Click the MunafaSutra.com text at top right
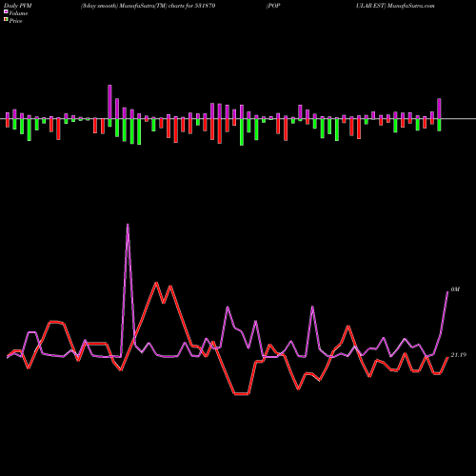Viewport: 476px width, 476px height. (410, 6)
